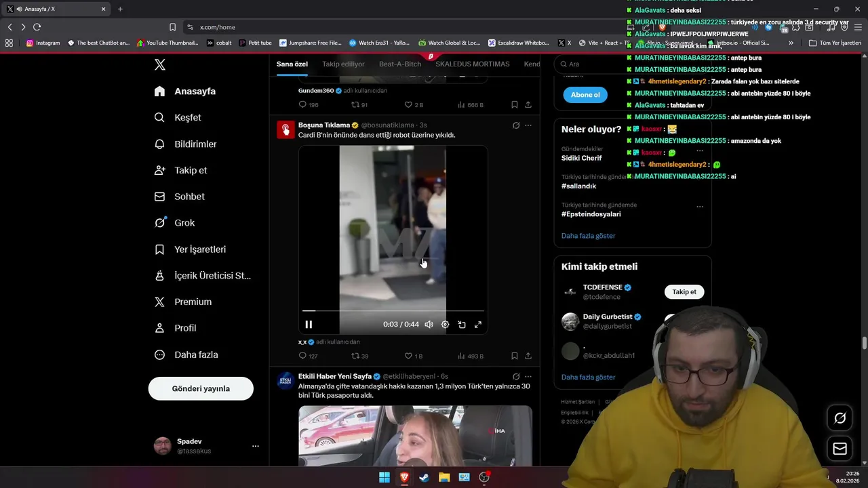The height and width of the screenshot is (488, 868).
Task: Switch to the SKALEDUS MORTIMAS tab
Action: [473, 64]
